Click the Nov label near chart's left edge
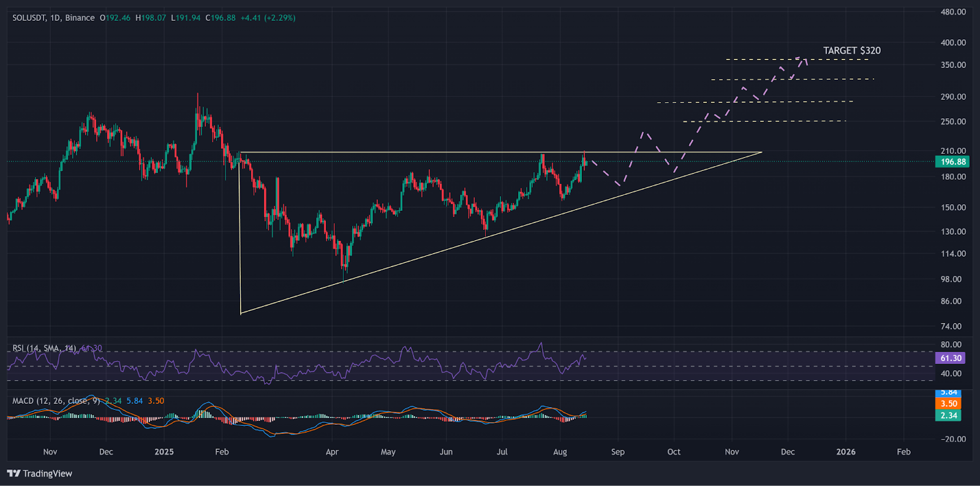 pyautogui.click(x=50, y=452)
